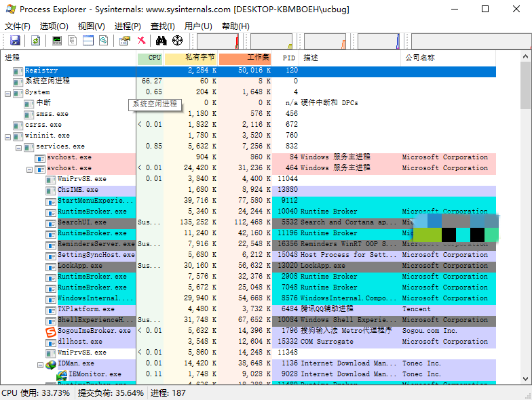Click the Save floppy disk toolbar icon

click(15, 41)
